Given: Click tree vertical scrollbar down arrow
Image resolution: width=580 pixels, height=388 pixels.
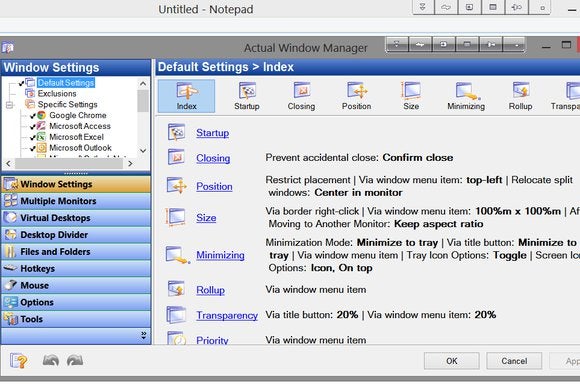Looking at the screenshot, I should point(143,151).
